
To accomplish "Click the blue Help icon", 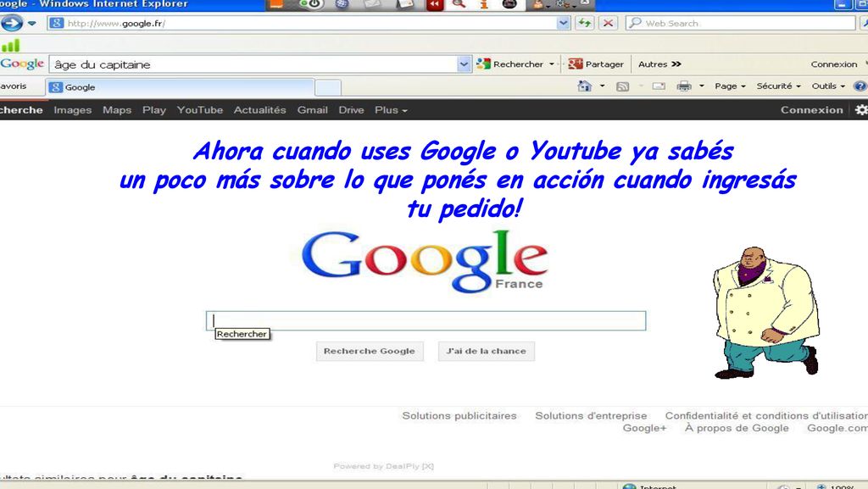I will coord(861,86).
